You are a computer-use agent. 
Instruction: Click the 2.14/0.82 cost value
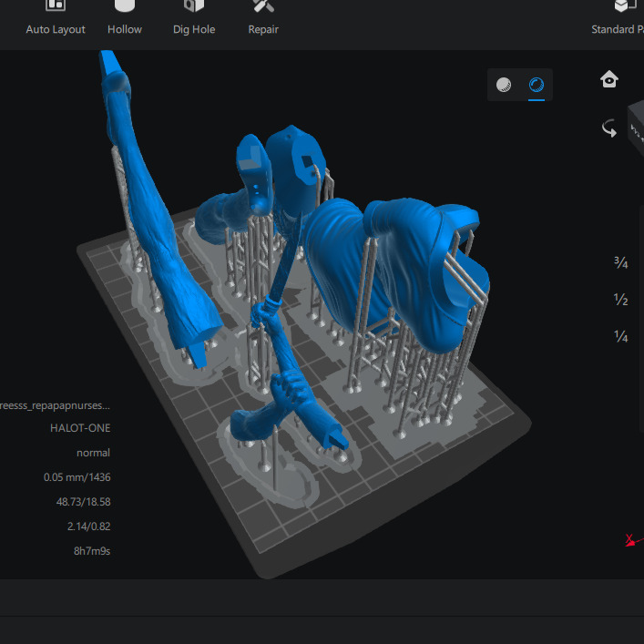(x=88, y=526)
